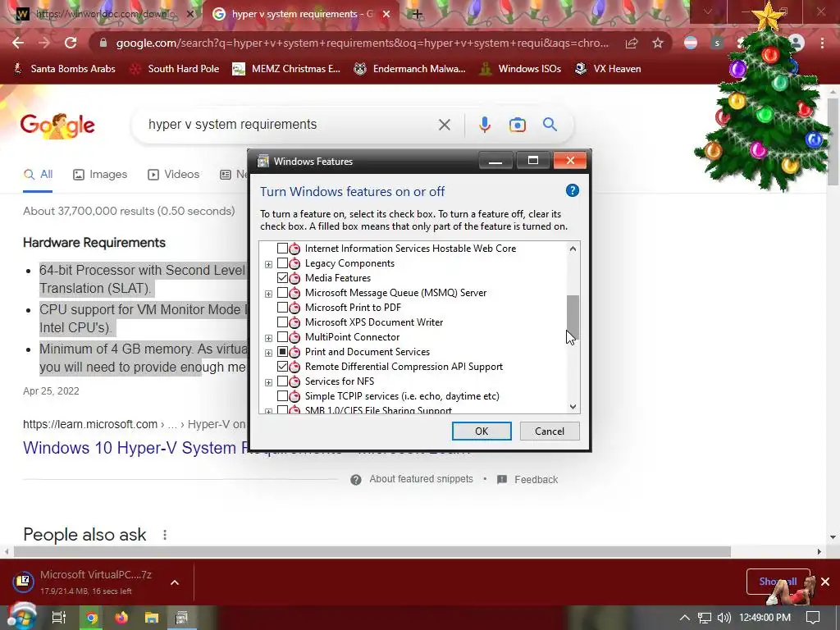Check the Legacy Components box
The height and width of the screenshot is (630, 840).
click(x=282, y=263)
